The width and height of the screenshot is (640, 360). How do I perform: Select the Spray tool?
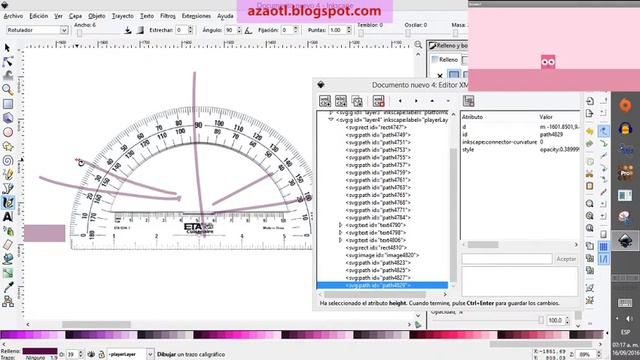coord(7,231)
